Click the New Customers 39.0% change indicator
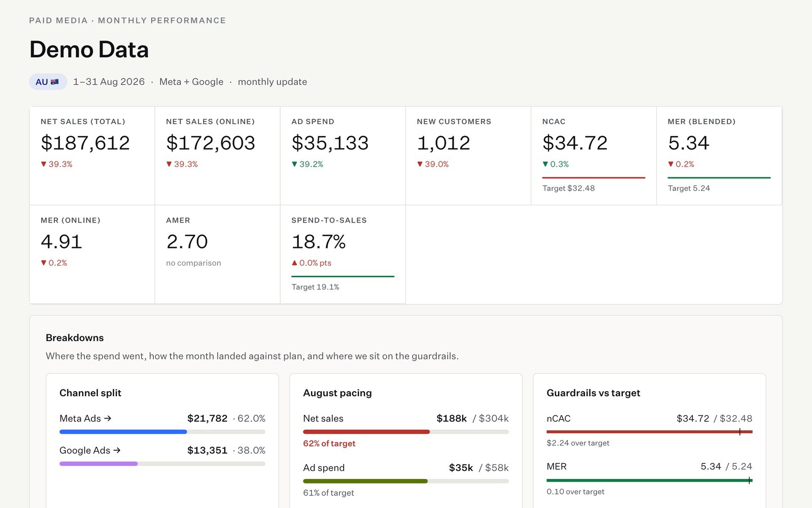This screenshot has width=812, height=508. (x=432, y=164)
